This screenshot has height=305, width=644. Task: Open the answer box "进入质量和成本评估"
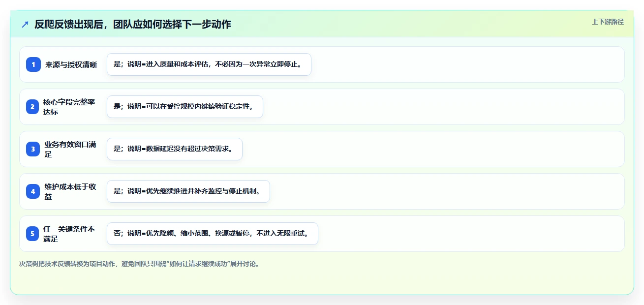pos(209,64)
